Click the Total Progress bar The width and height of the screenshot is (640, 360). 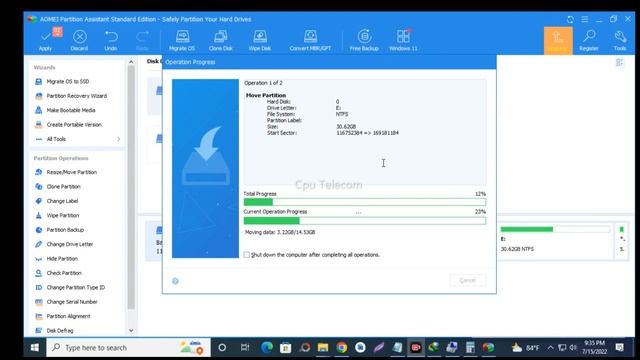(x=364, y=202)
